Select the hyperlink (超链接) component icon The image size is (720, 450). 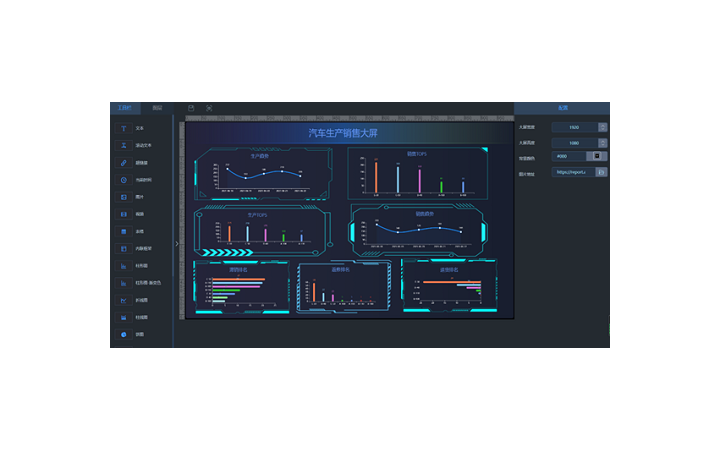click(124, 162)
